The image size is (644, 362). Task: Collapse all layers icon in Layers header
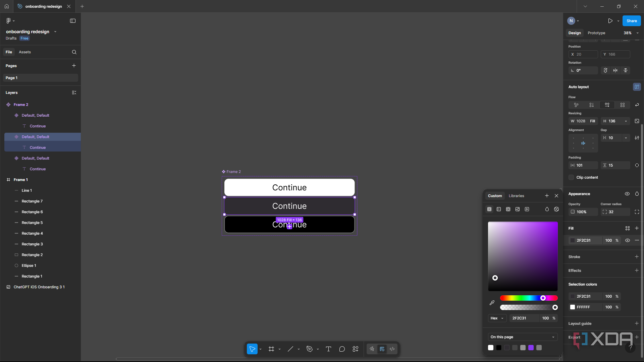coord(74,93)
